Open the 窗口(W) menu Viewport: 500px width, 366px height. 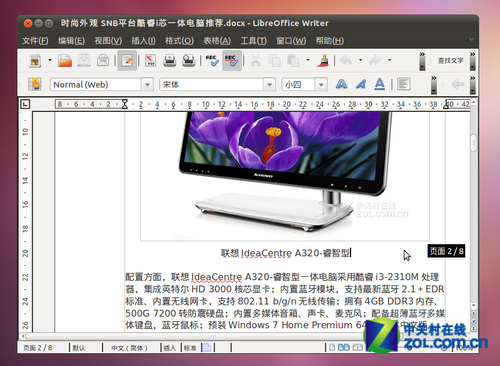[291, 41]
